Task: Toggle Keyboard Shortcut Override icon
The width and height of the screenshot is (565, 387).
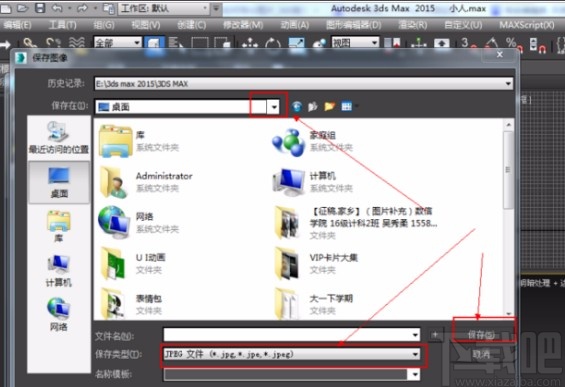Action: click(442, 44)
